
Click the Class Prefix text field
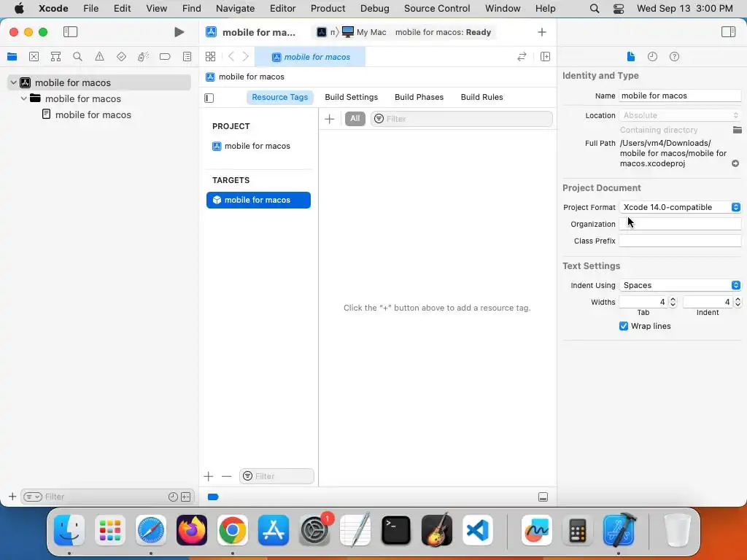pos(680,241)
